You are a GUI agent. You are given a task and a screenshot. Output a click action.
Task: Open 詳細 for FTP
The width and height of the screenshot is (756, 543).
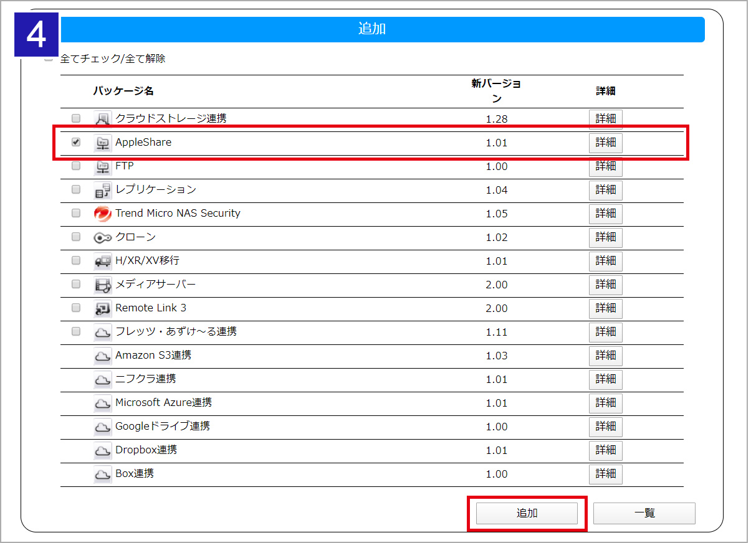tap(606, 166)
